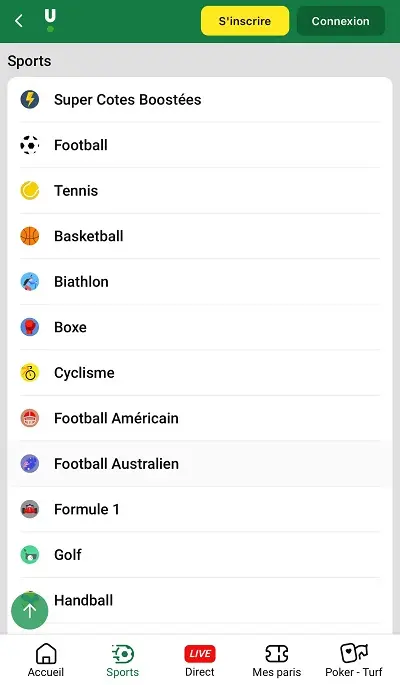Viewport: 400px width, 685px height.
Task: Choose the yellow tennis ball icon
Action: (x=30, y=190)
